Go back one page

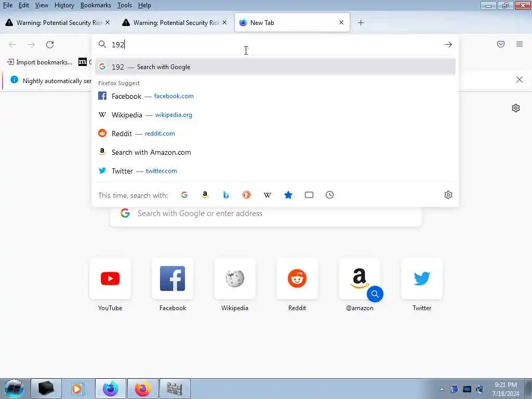[12, 45]
